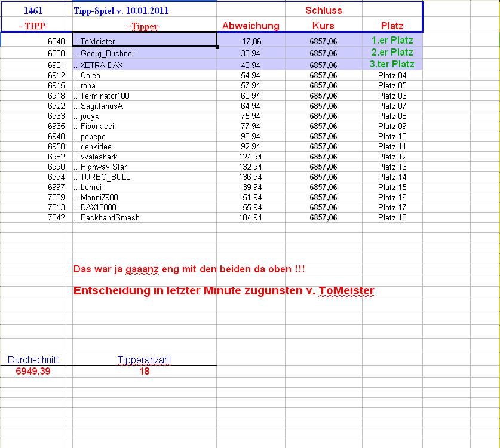This screenshot has height=448, width=500.
Task: Select the 1.er Platz cell
Action: pyautogui.click(x=392, y=40)
